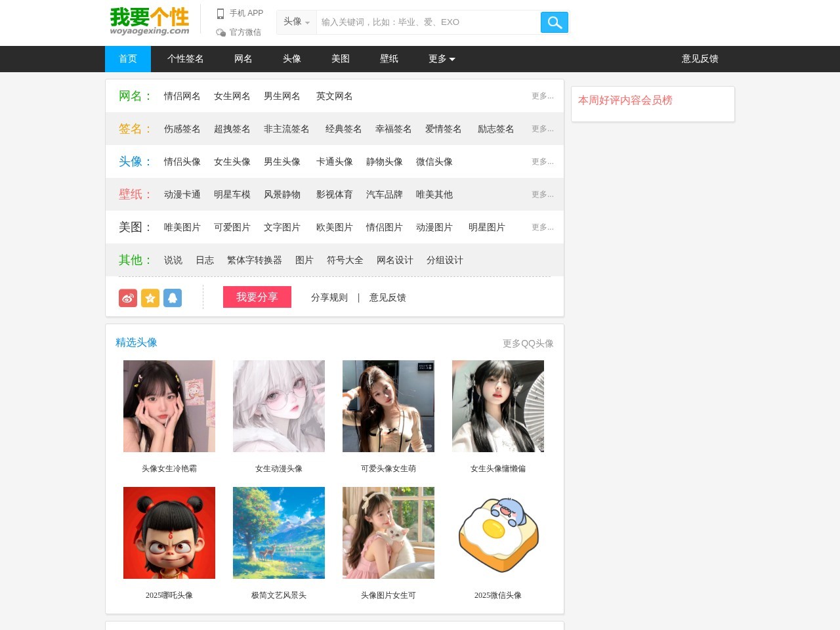840x630 pixels.
Task: Open 更多 next to the 网名 row
Action: (543, 96)
